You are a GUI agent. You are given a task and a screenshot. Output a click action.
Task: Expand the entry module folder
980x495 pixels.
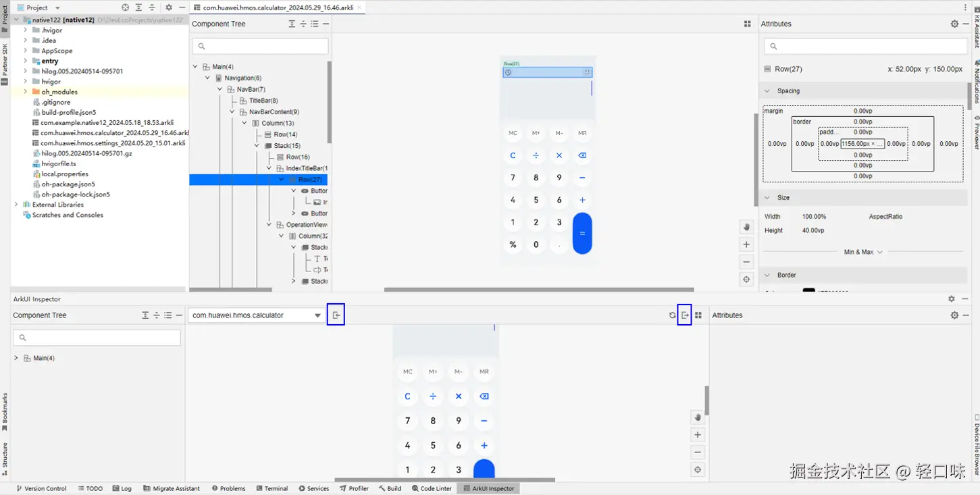click(x=26, y=61)
